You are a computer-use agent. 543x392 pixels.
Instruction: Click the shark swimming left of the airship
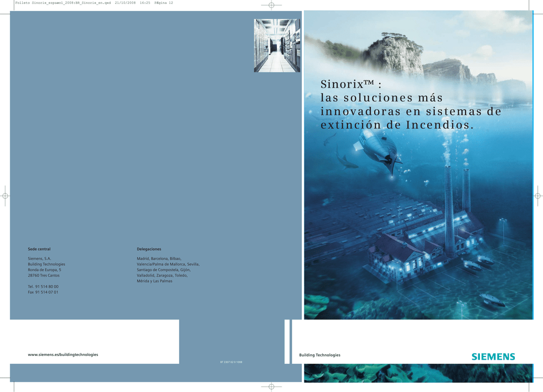[x=347, y=164]
